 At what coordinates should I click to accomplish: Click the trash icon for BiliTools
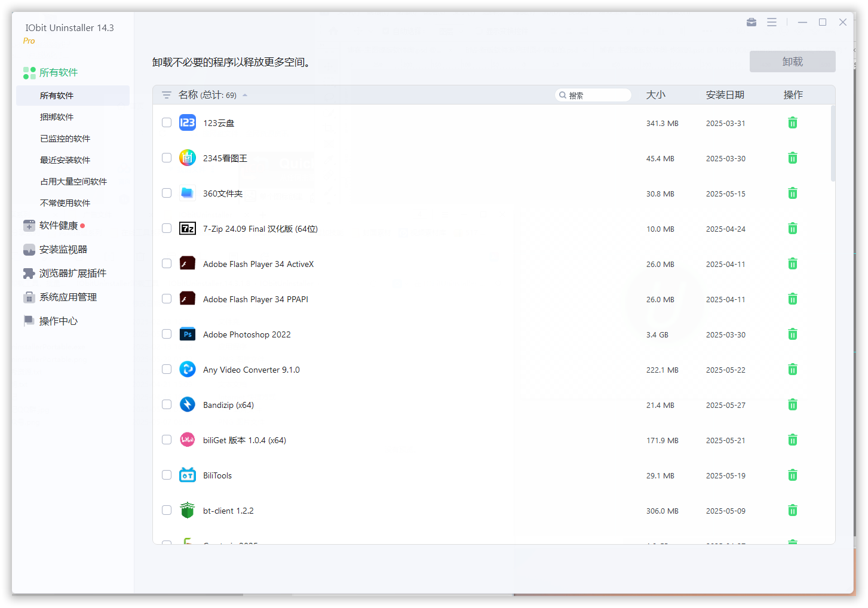tap(793, 475)
